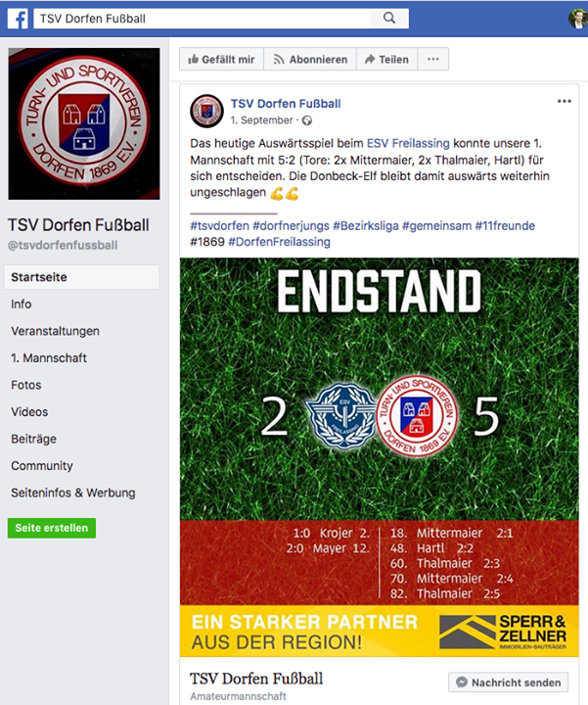Click the globe audience icon on the post

click(x=307, y=120)
